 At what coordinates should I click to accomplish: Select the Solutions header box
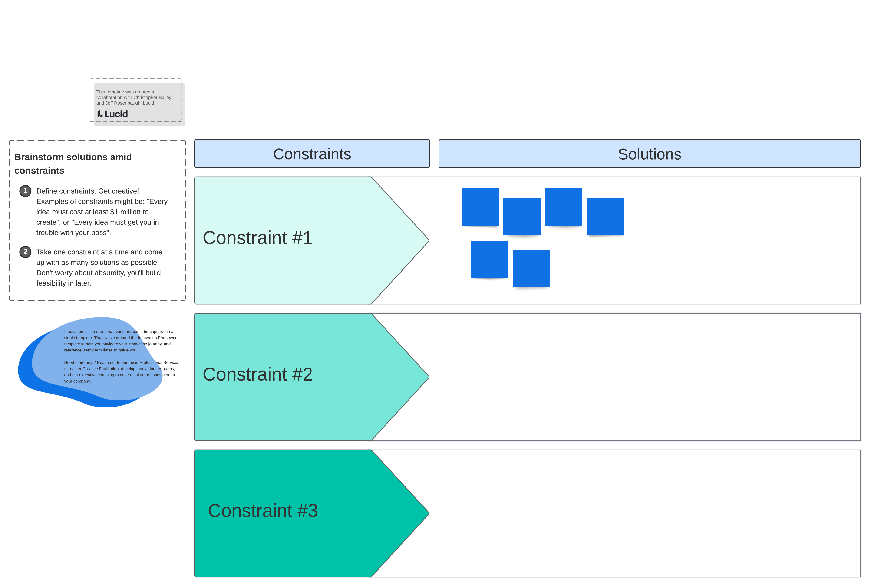coord(649,154)
